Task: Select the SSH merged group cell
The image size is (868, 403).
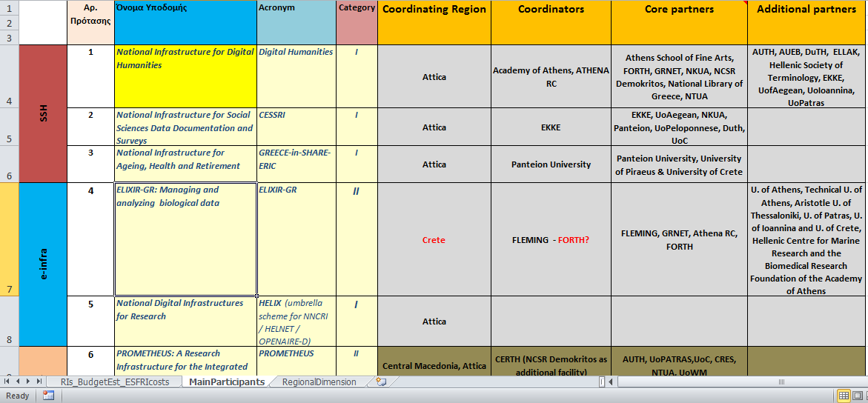Action: 43,114
